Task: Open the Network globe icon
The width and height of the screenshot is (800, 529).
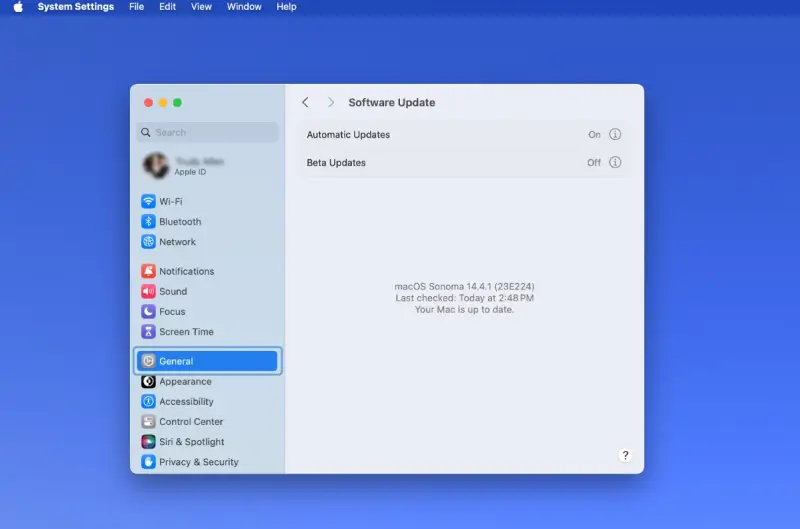Action: tap(148, 242)
